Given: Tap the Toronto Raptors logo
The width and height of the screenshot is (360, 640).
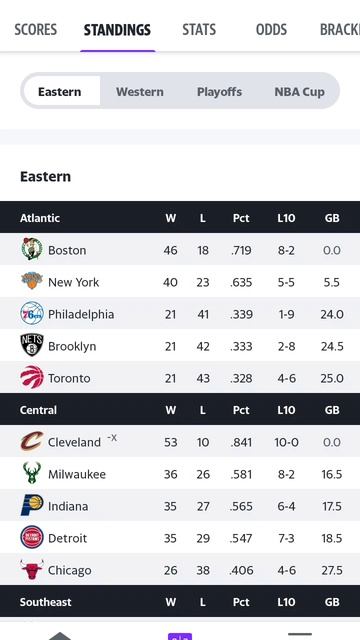Looking at the screenshot, I should coord(32,377).
